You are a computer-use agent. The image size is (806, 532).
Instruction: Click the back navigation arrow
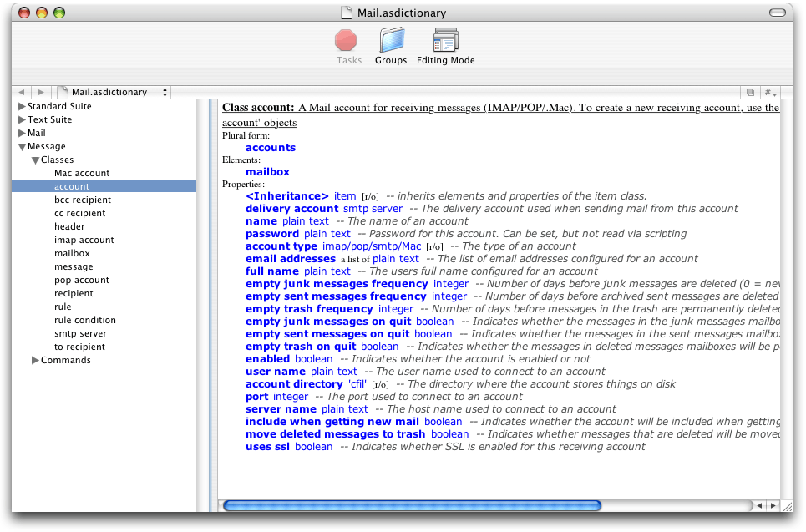(x=21, y=92)
